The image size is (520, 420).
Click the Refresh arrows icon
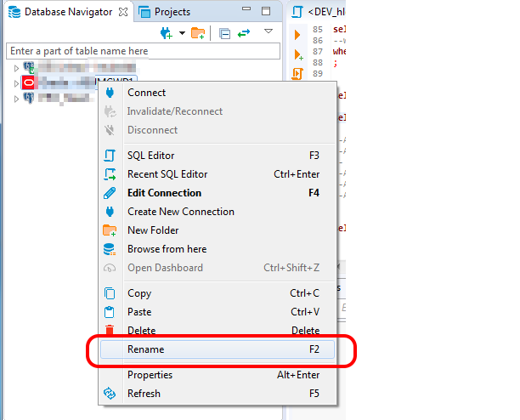coord(110,394)
